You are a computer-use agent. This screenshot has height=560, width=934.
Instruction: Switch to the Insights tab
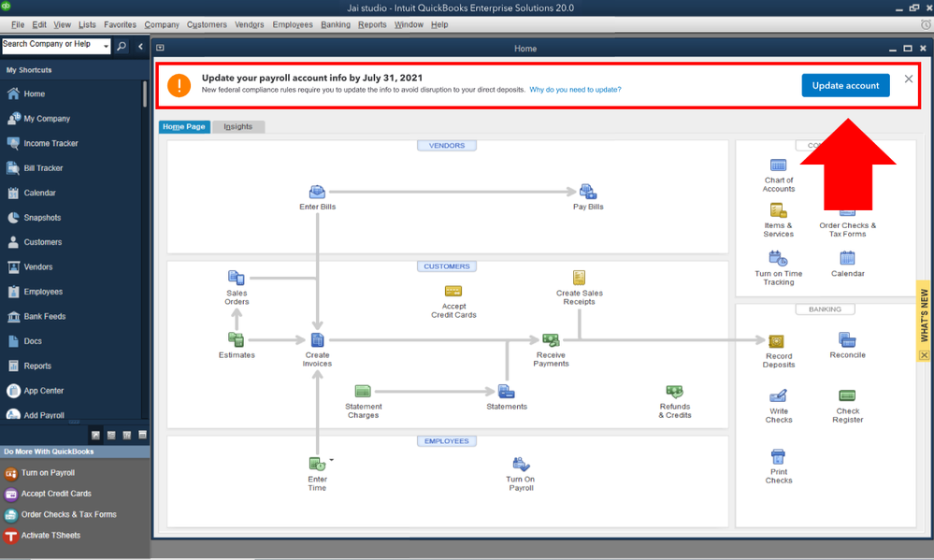coord(237,127)
